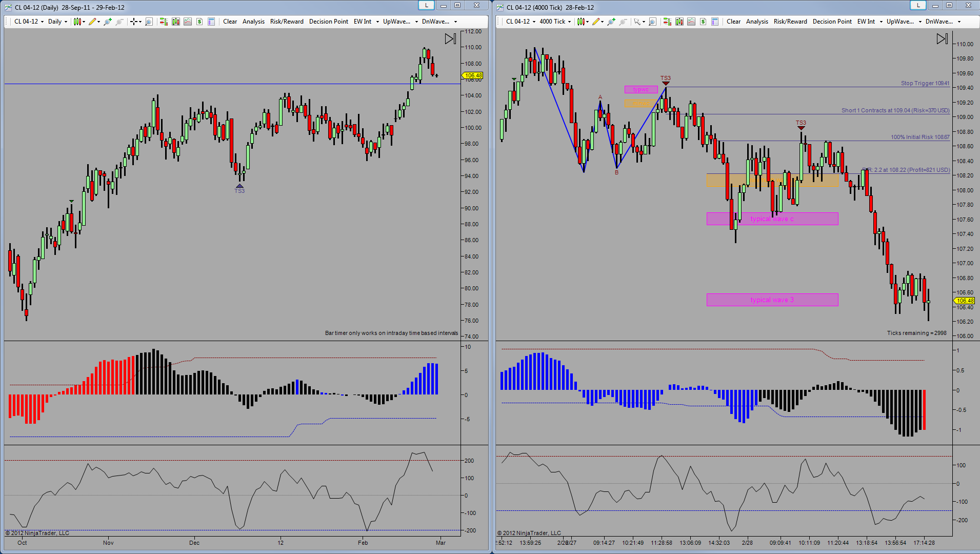Click Decision Point in Daily chart toolbar
Image resolution: width=980 pixels, height=554 pixels.
coord(328,22)
